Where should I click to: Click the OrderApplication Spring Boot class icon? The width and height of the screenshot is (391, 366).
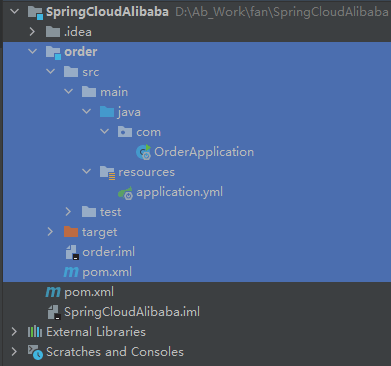pyautogui.click(x=144, y=152)
